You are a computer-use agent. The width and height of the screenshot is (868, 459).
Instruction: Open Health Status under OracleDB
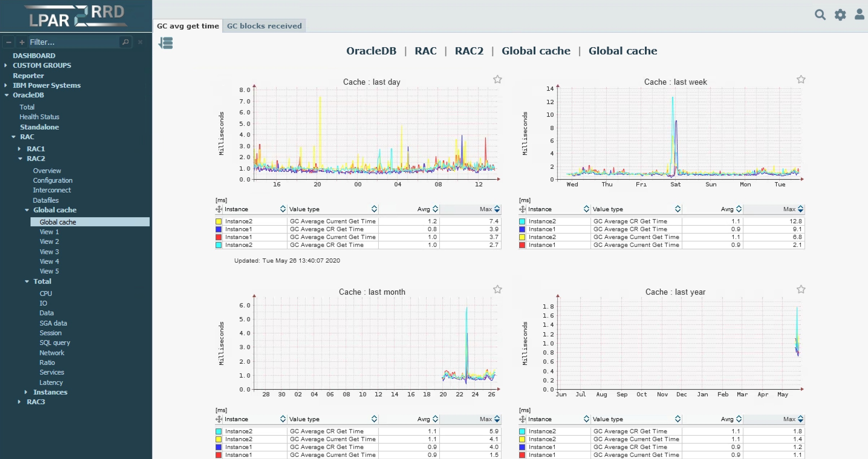pyautogui.click(x=39, y=117)
